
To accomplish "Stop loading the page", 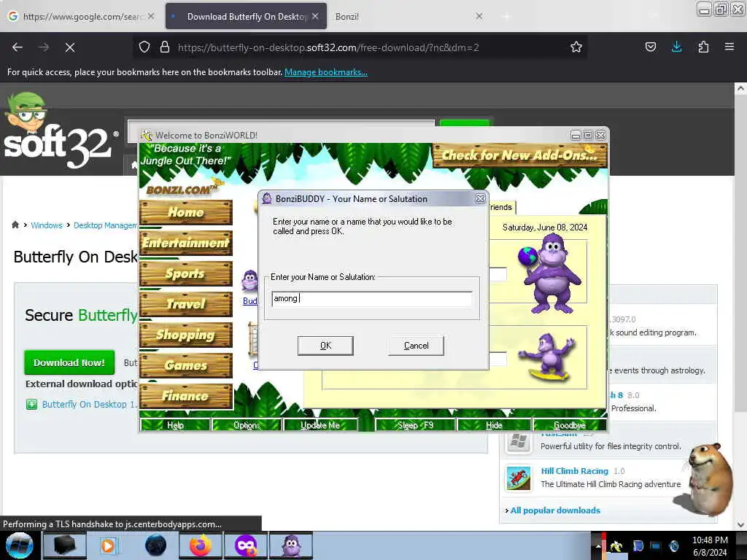I will 70,47.
